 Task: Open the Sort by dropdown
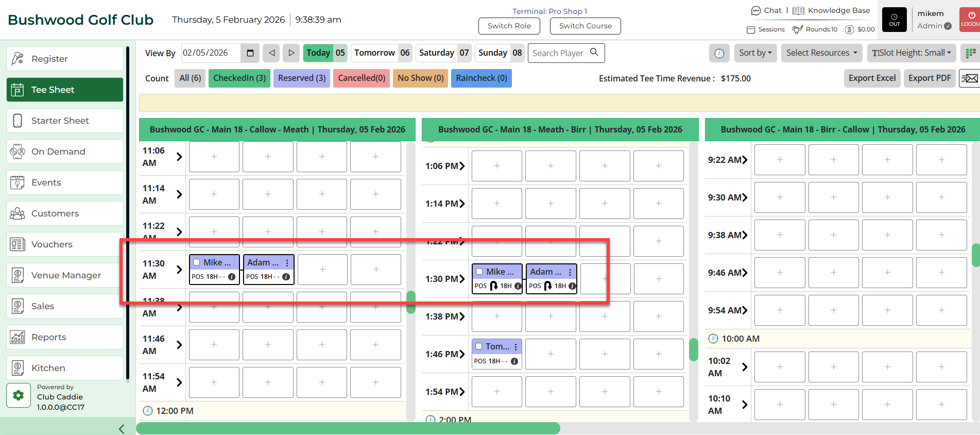[755, 53]
